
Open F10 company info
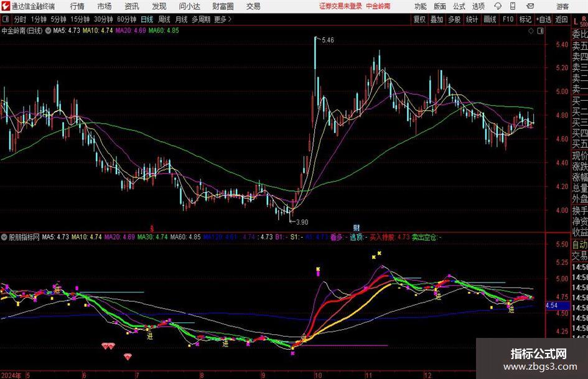(508, 19)
